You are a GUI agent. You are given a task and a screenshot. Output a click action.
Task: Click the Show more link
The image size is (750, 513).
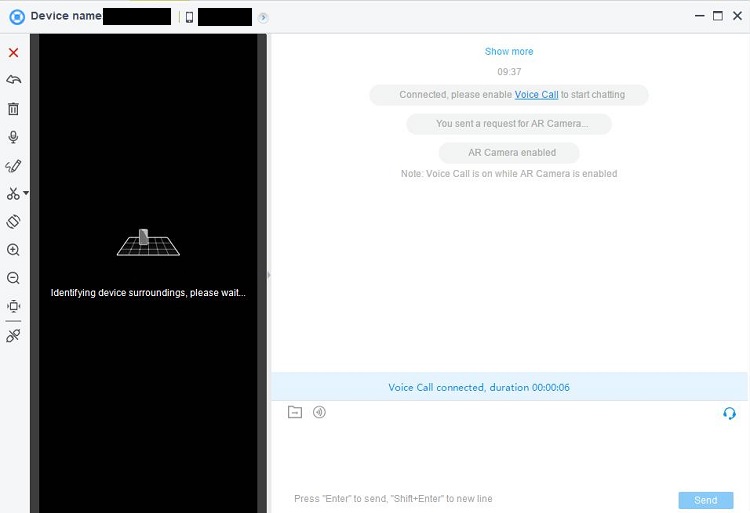pyautogui.click(x=509, y=52)
